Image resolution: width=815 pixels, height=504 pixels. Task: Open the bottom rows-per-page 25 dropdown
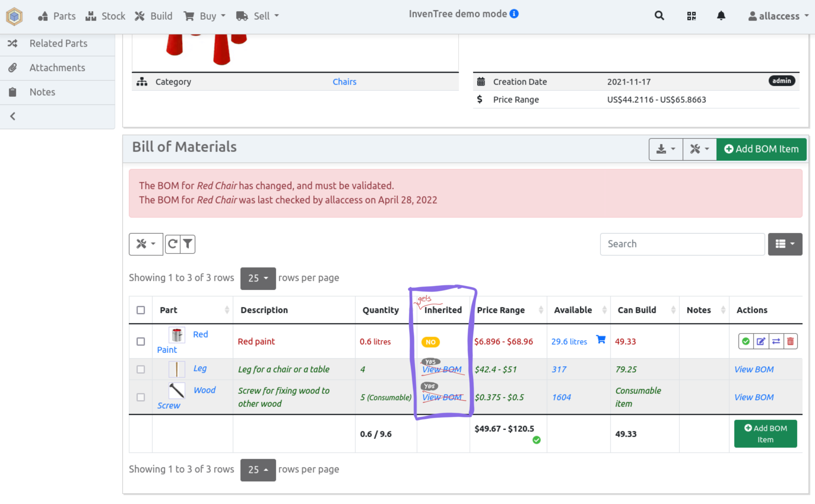258,470
